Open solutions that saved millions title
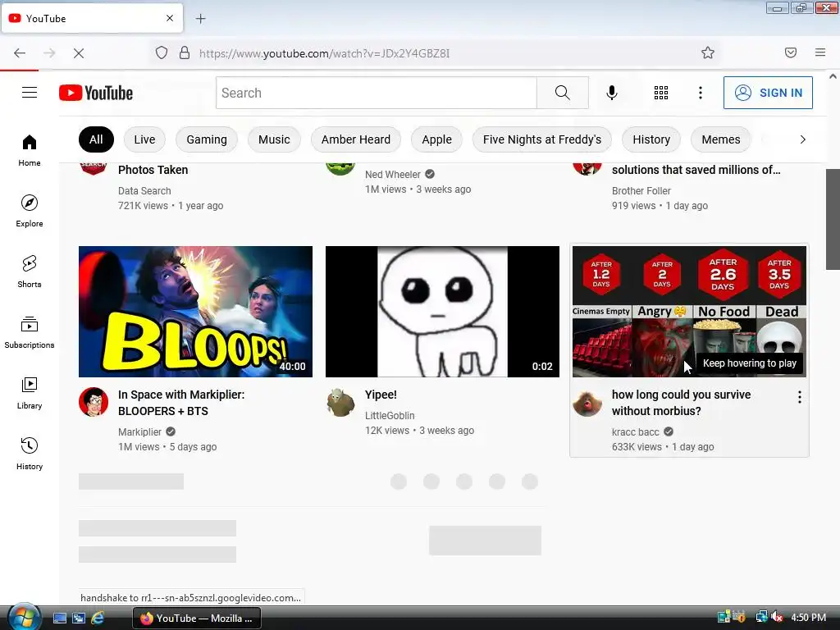Viewport: 840px width, 630px height. (x=696, y=170)
